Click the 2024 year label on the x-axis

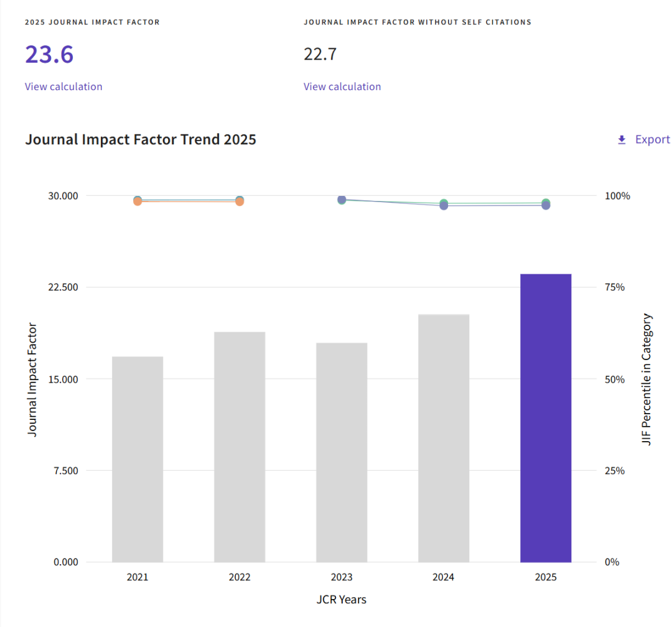tap(444, 577)
